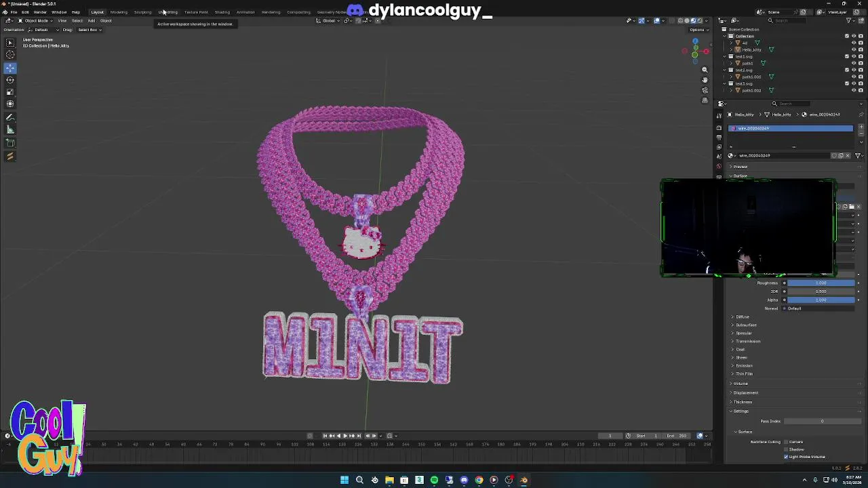
Task: Adjust the Roughness slider
Action: (821, 283)
